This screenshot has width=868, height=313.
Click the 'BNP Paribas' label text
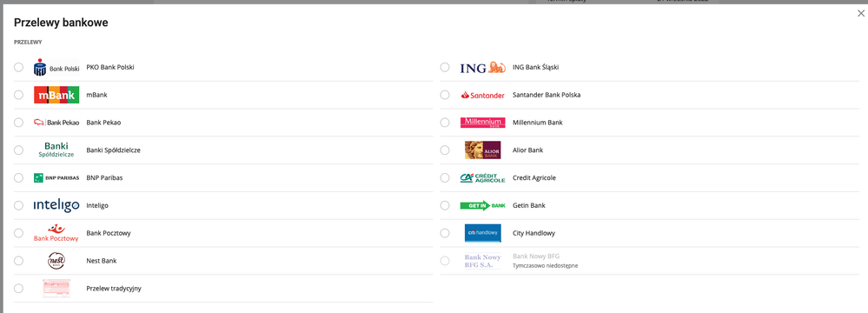[104, 178]
